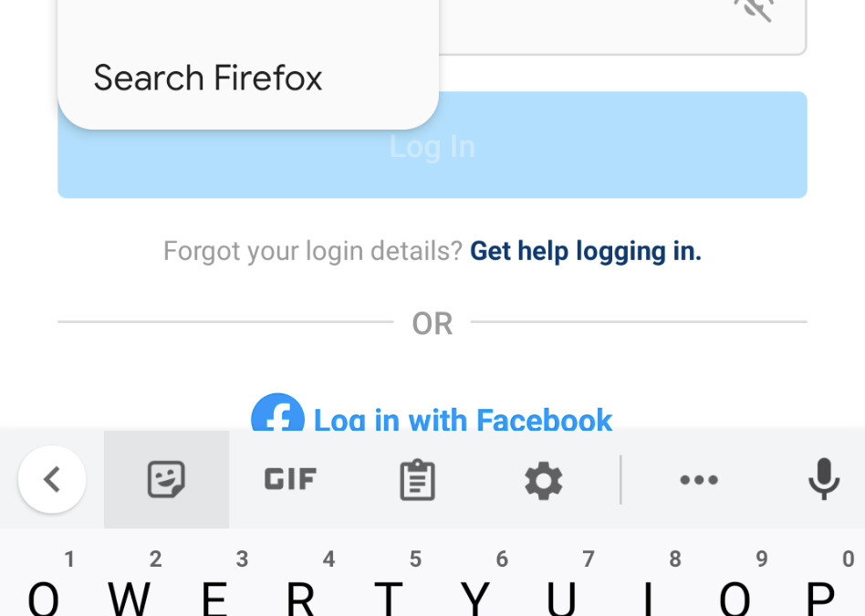Show more keyboard options
Viewport: 865px width, 616px height.
[x=699, y=479]
